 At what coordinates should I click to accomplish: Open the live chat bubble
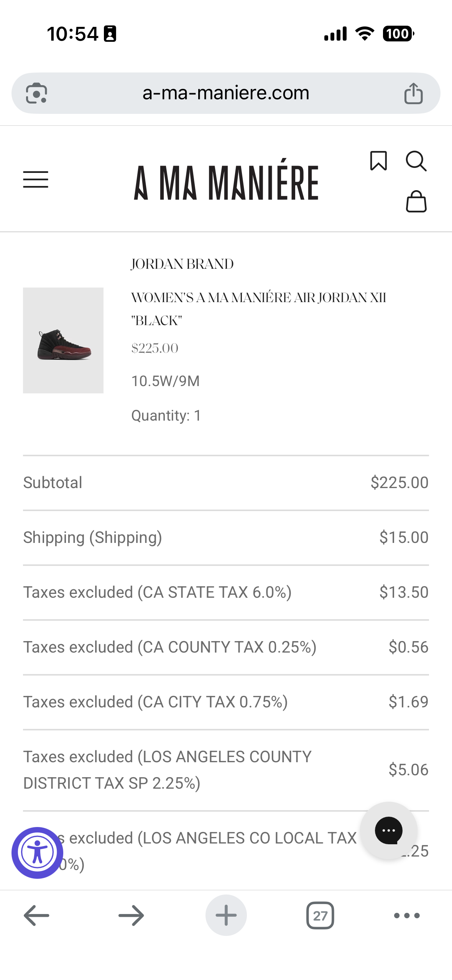[x=388, y=830]
